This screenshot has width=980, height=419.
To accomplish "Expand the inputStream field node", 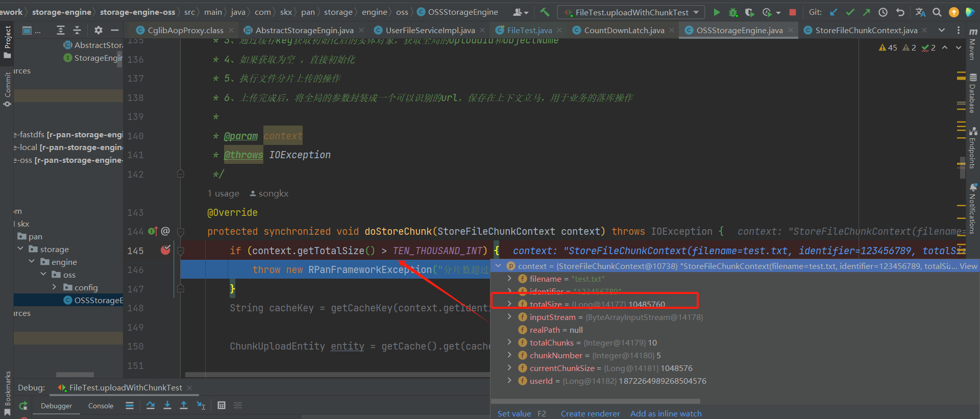I will click(509, 317).
